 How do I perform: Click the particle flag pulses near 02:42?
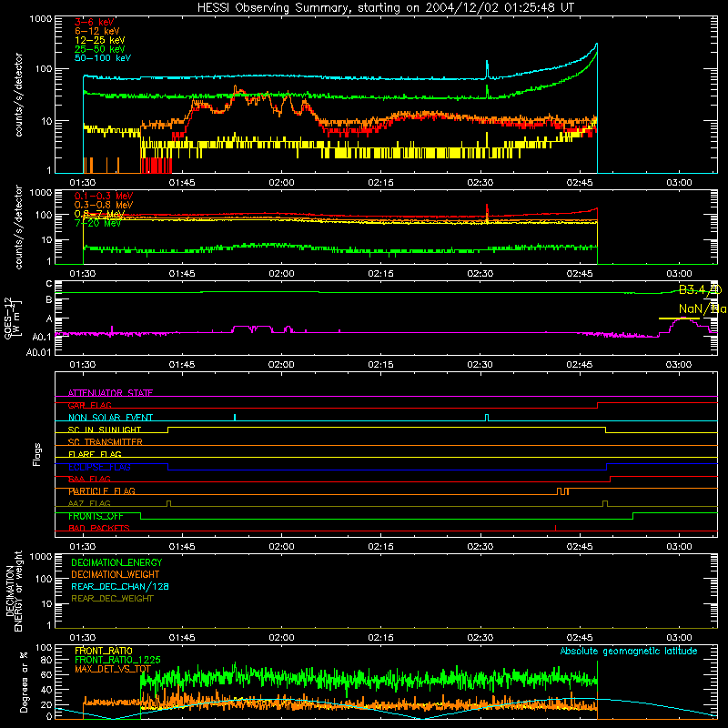(x=562, y=491)
